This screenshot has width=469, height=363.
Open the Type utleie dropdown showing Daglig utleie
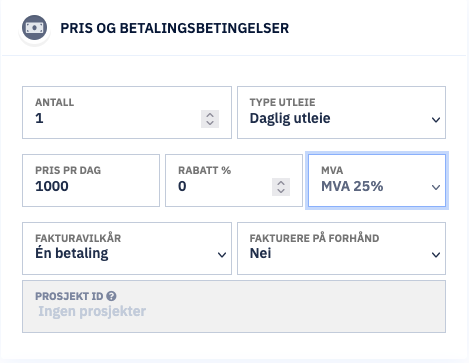(341, 113)
